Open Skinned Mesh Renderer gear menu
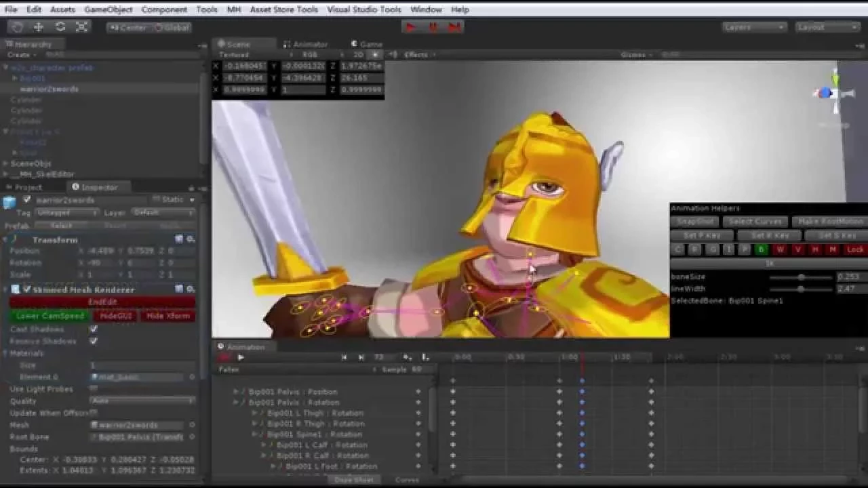868x488 pixels. tap(191, 289)
